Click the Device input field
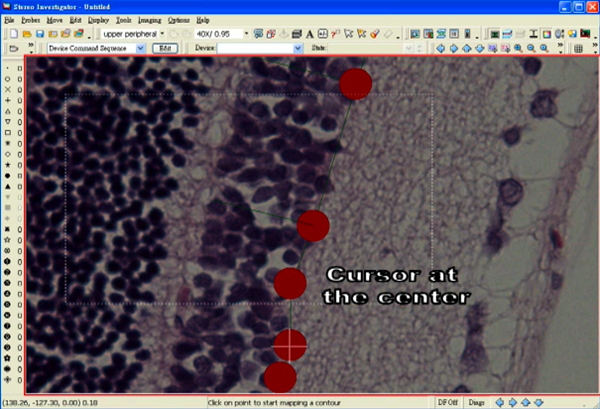Screen dimensions: 600x409 pos(256,48)
